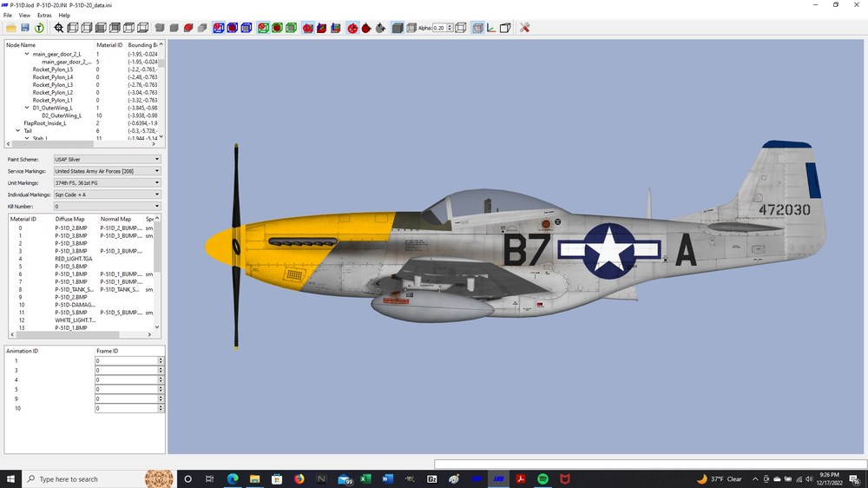Viewport: 868px width, 488px height.
Task: Open Spotify from the taskbar
Action: (542, 479)
